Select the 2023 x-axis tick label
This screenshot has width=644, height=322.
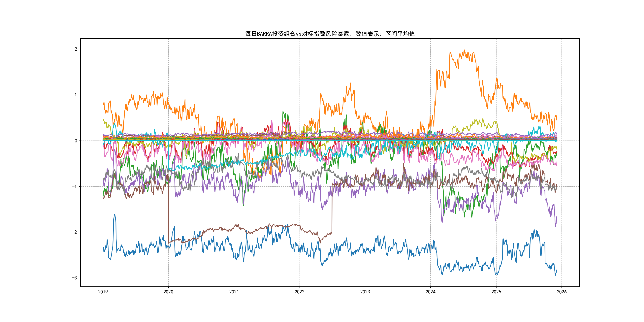click(365, 292)
